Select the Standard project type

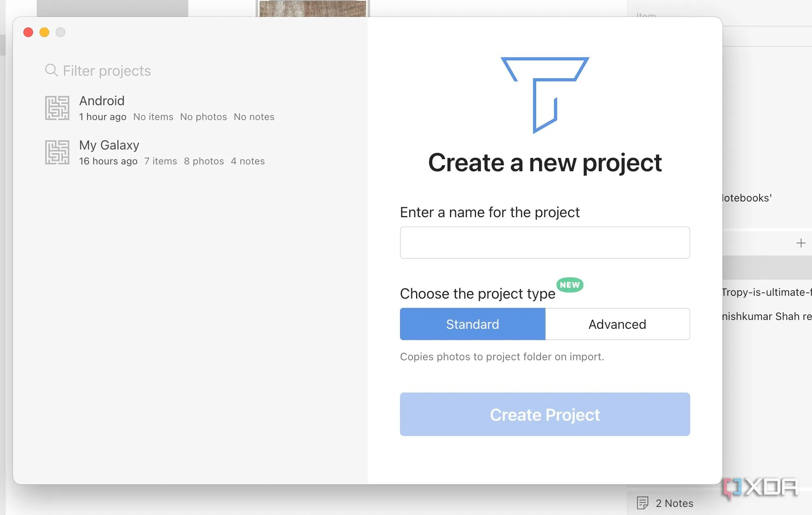click(x=473, y=324)
